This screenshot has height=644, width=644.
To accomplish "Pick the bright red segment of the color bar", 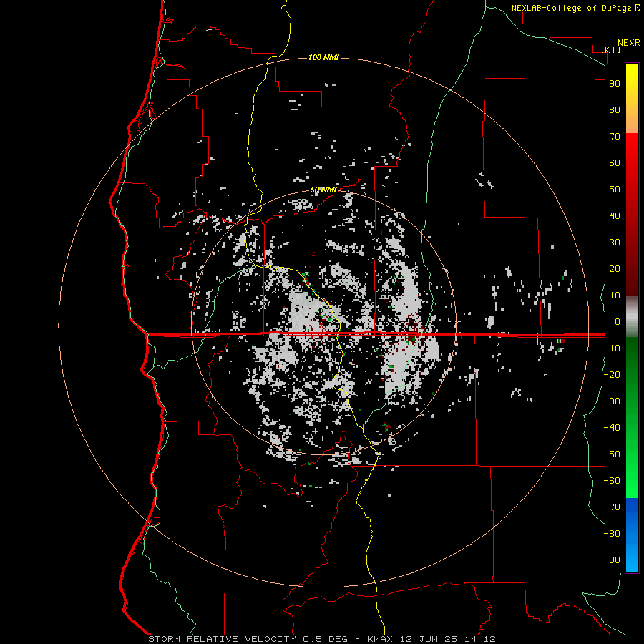I will 632,150.
